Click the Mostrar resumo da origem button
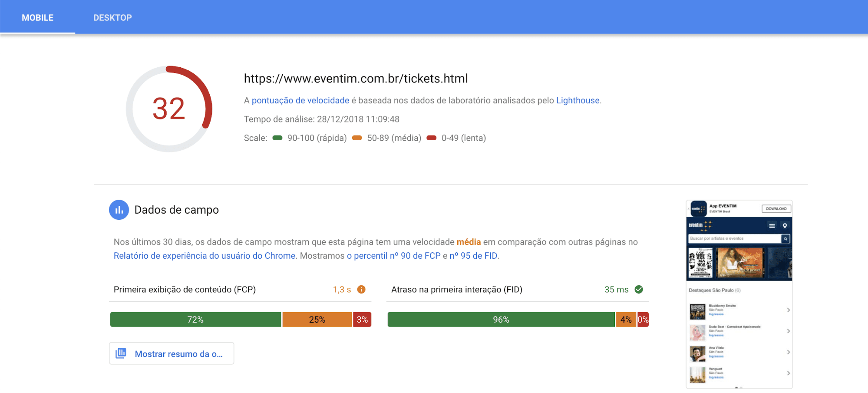This screenshot has width=868, height=393. (172, 353)
